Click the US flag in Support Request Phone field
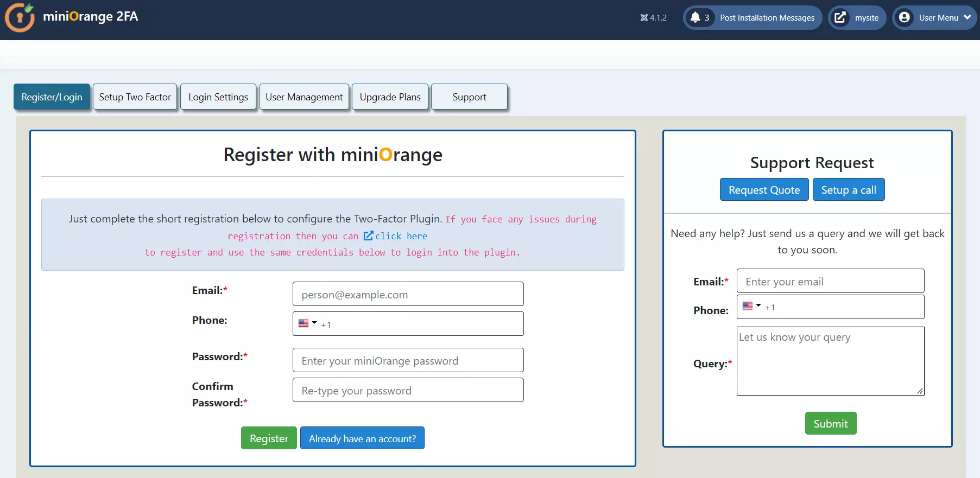Image resolution: width=980 pixels, height=478 pixels. 748,306
